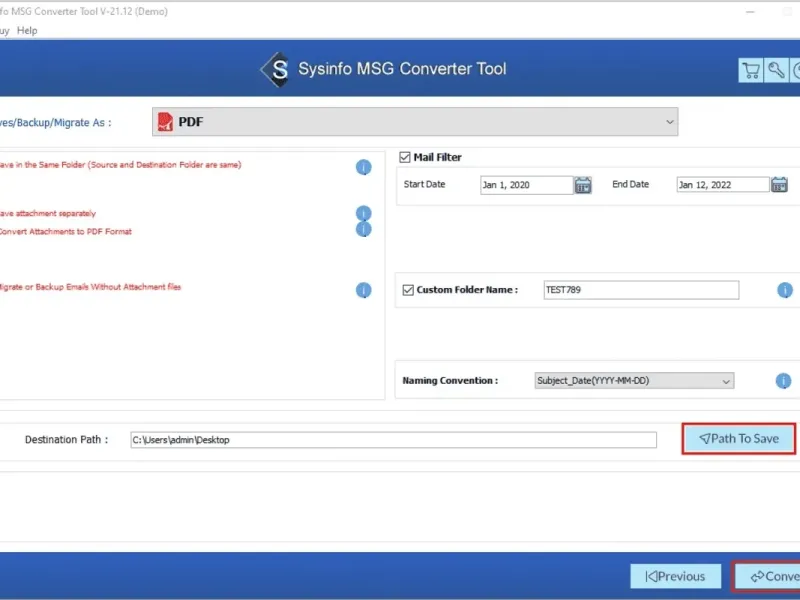The width and height of the screenshot is (800, 600).
Task: Show info for Convert Attachments to PDF Format
Action: tap(363, 230)
